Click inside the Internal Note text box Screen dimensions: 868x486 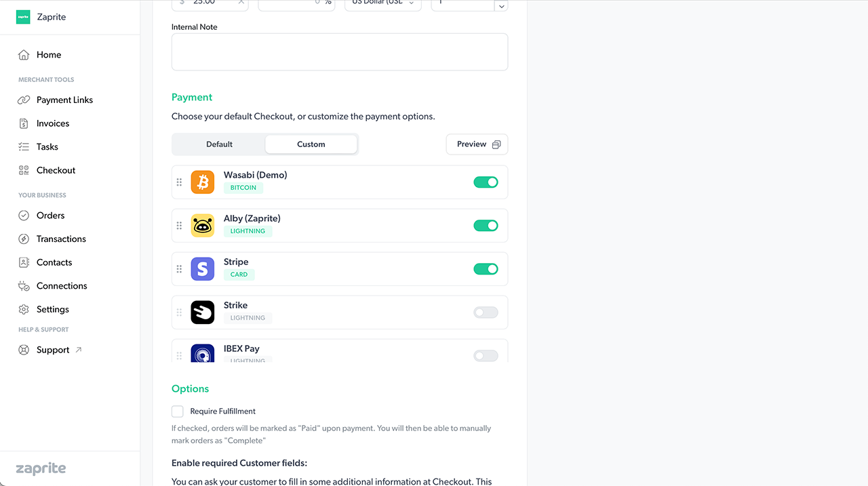(x=340, y=52)
